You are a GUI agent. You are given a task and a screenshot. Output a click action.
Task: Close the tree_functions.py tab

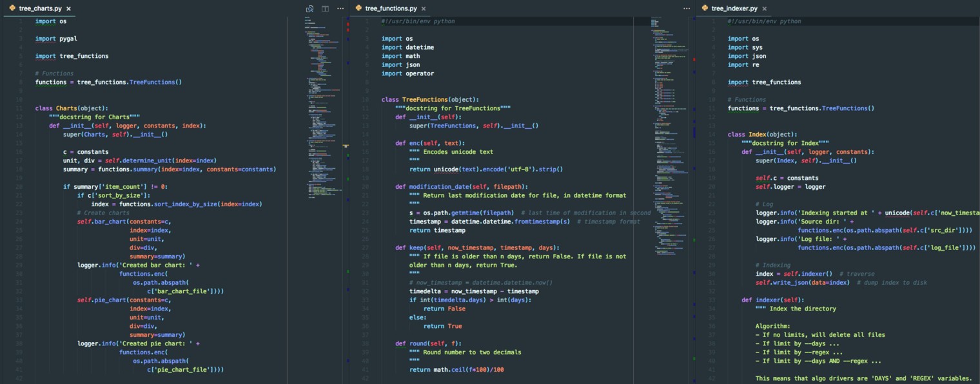pos(424,9)
